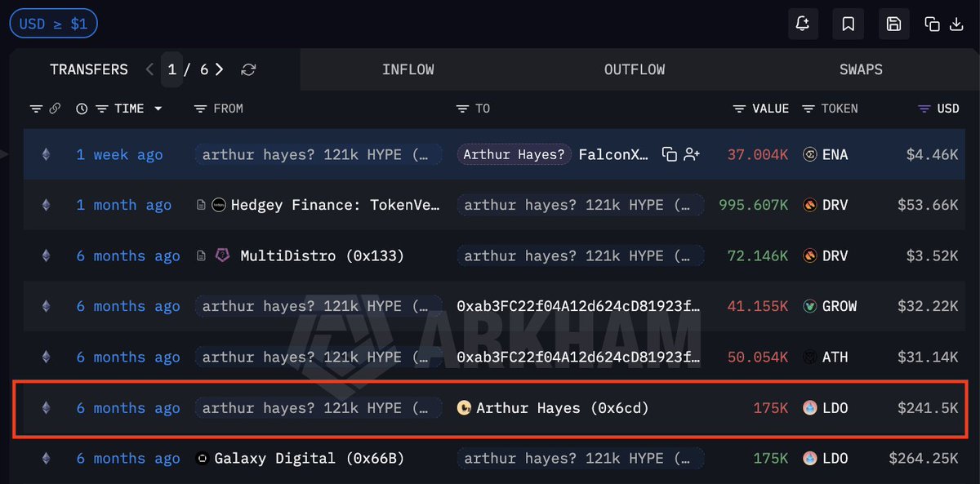Screen dimensions: 980x484
Task: Click the add-contact icon in first row
Action: coord(692,154)
